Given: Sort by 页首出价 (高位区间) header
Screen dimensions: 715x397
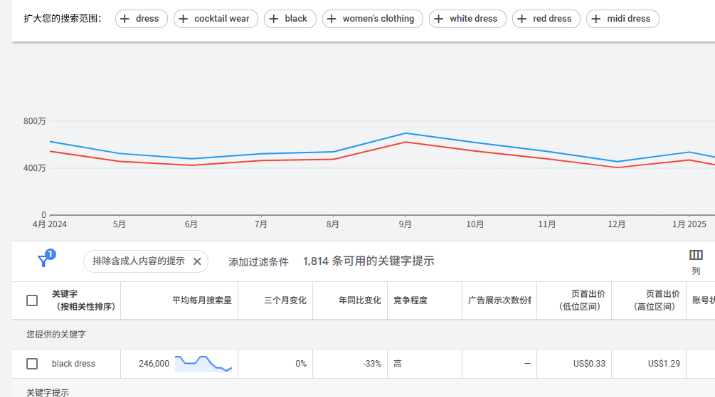Looking at the screenshot, I should [x=656, y=300].
